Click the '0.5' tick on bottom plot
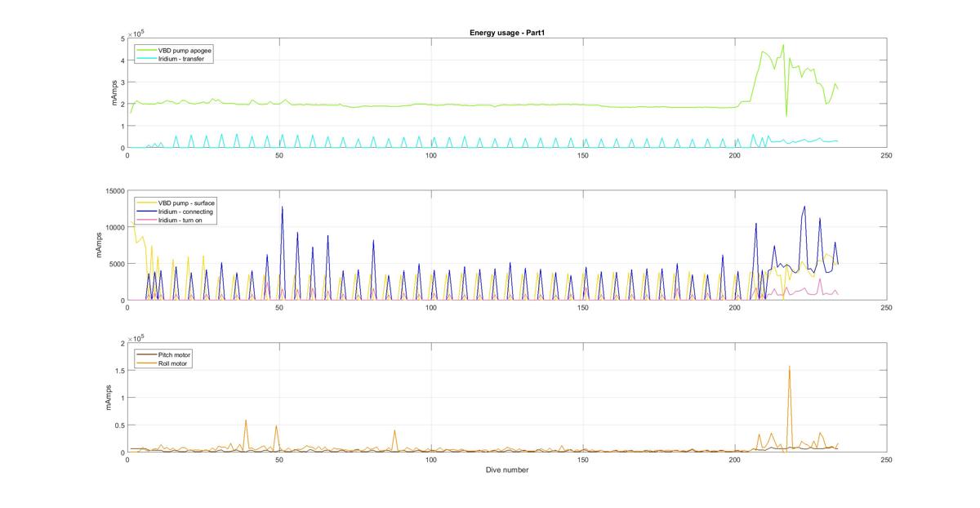 pos(118,425)
